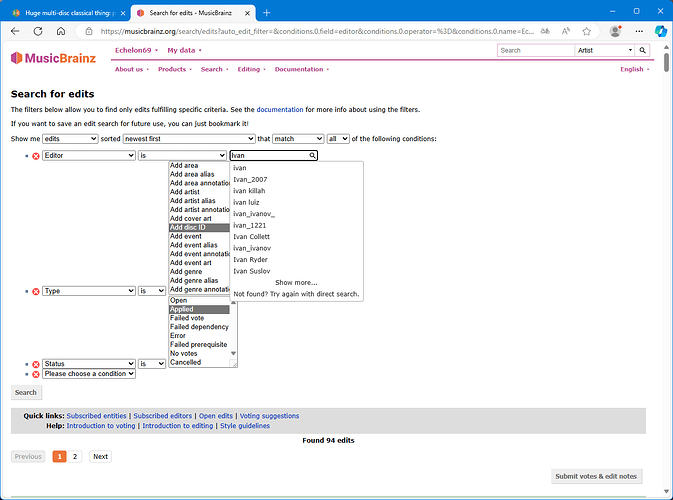Click the magnifier inside the Ivan editor field

point(312,155)
